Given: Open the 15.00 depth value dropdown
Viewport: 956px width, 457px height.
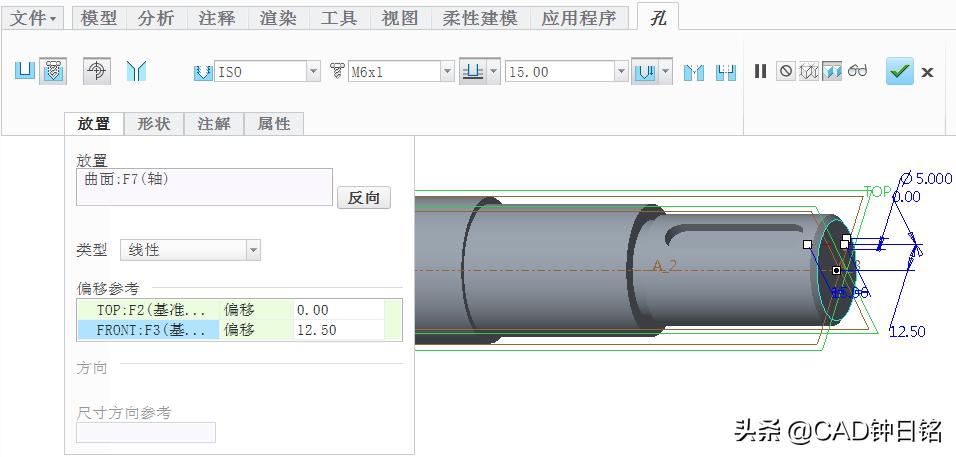Looking at the screenshot, I should click(x=621, y=72).
